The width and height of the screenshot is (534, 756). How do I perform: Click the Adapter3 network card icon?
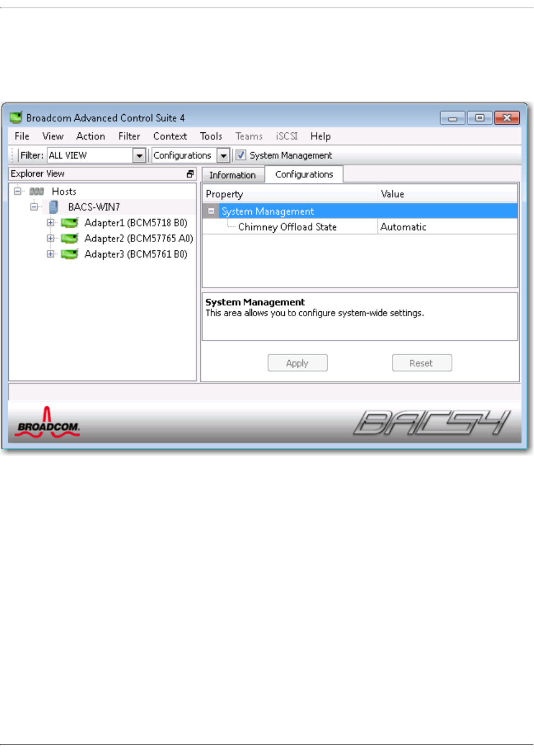pyautogui.click(x=69, y=254)
